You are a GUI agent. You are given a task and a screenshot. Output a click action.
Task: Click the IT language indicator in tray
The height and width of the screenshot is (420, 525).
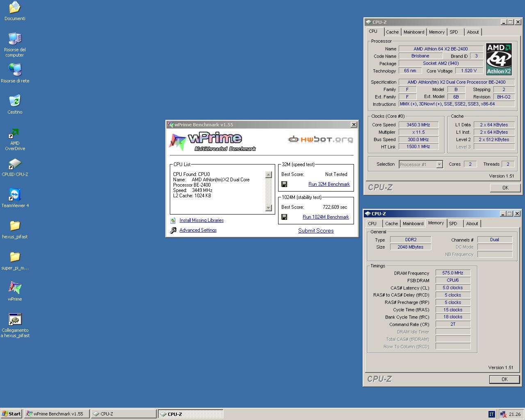tap(491, 414)
